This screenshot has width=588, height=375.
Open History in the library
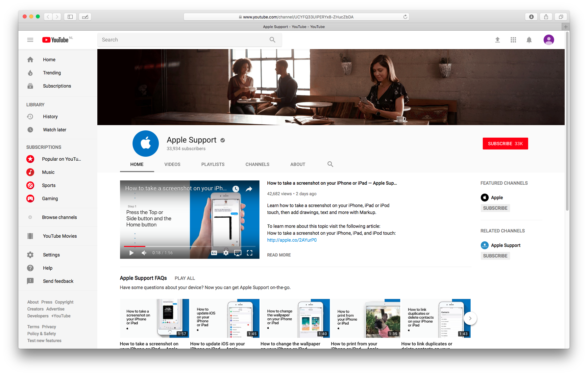(58, 117)
